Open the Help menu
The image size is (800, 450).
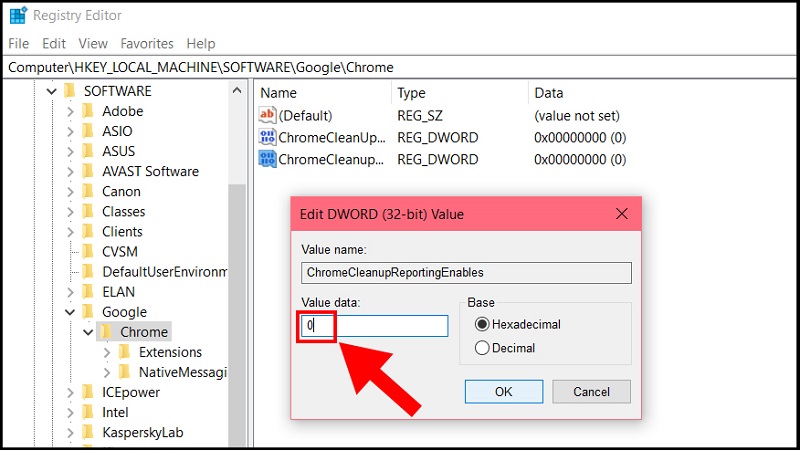point(201,44)
